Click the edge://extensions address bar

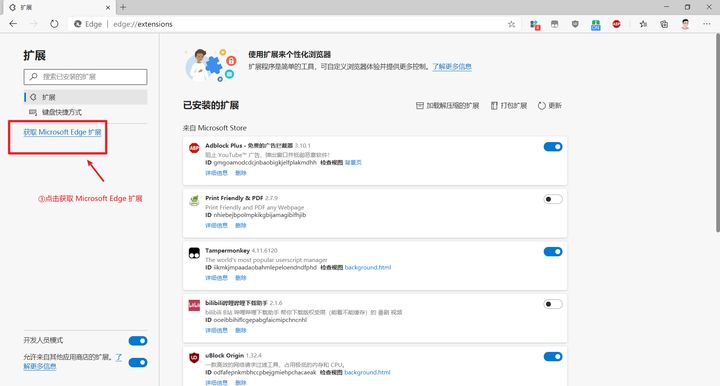coord(142,24)
